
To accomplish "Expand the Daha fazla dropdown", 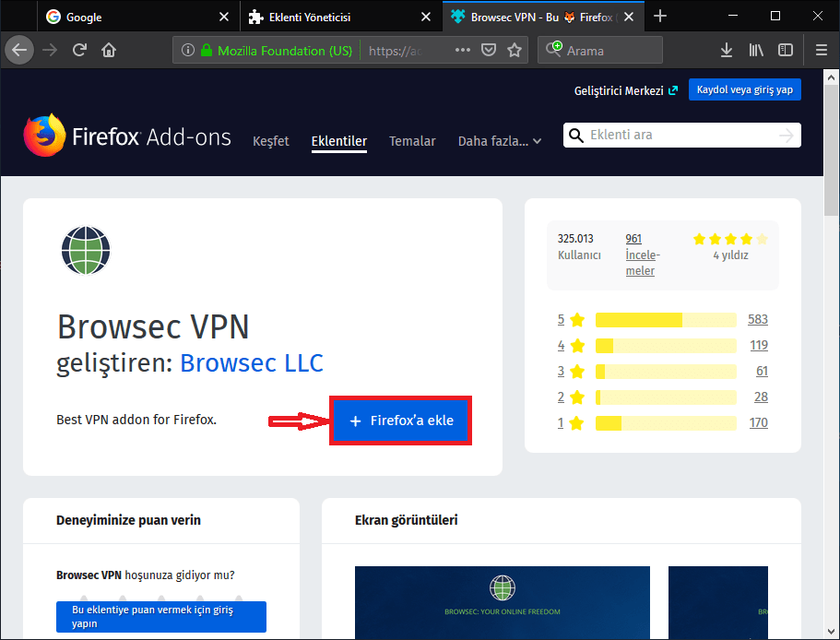I will pyautogui.click(x=499, y=141).
